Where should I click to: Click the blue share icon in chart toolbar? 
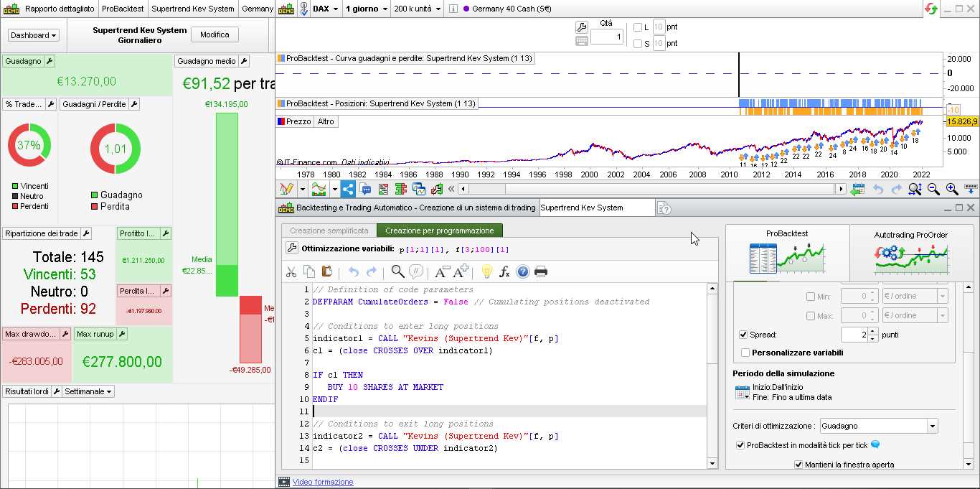point(347,189)
